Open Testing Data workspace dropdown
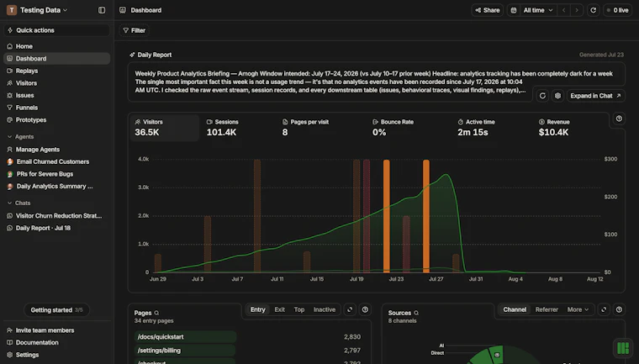 point(37,10)
